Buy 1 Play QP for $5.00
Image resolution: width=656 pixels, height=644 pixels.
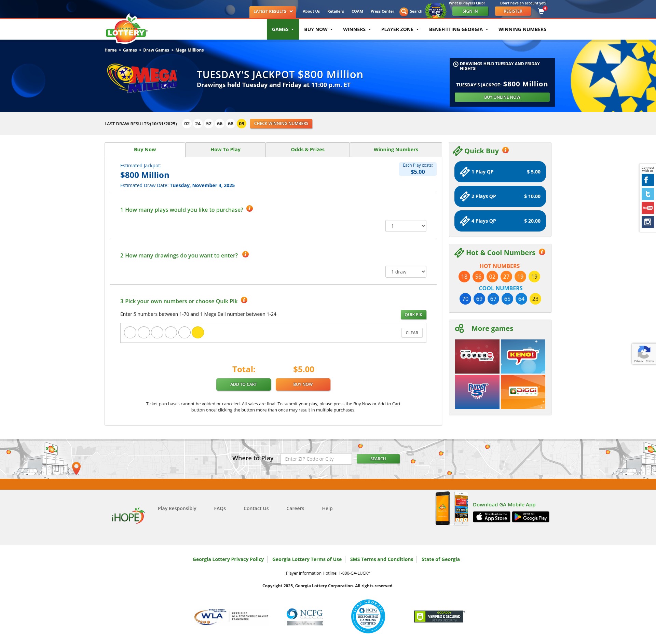500,172
